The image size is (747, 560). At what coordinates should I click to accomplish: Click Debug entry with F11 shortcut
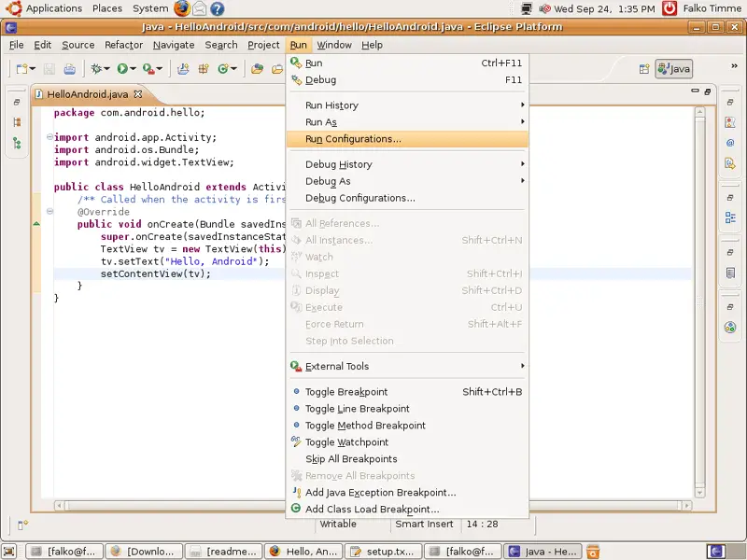pos(407,80)
